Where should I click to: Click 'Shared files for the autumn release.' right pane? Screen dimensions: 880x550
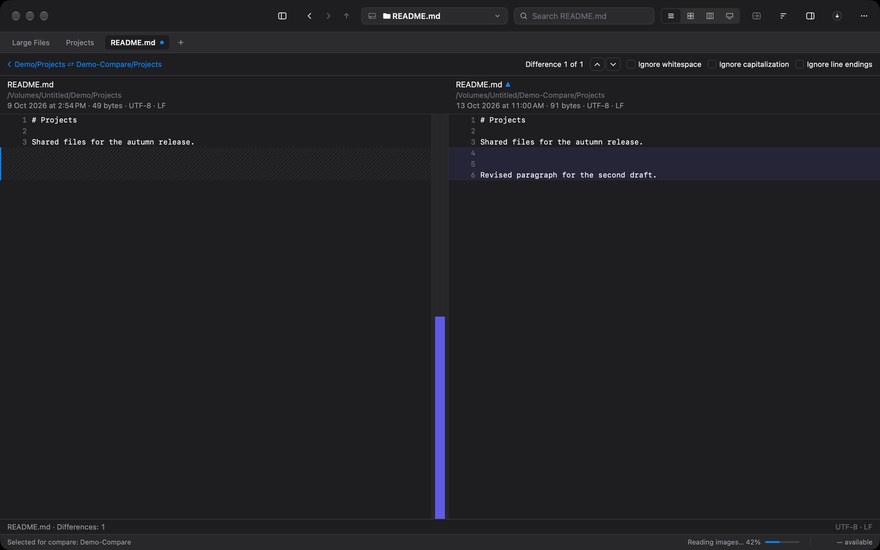561,142
